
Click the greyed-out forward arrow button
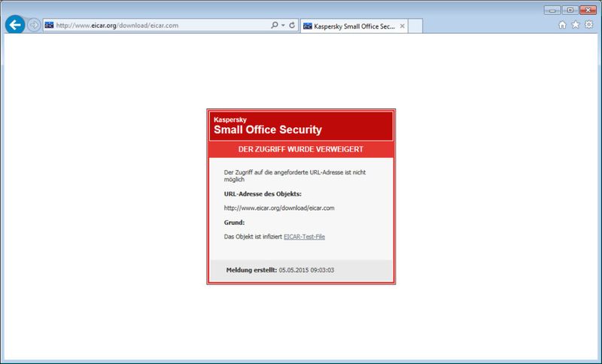point(34,26)
